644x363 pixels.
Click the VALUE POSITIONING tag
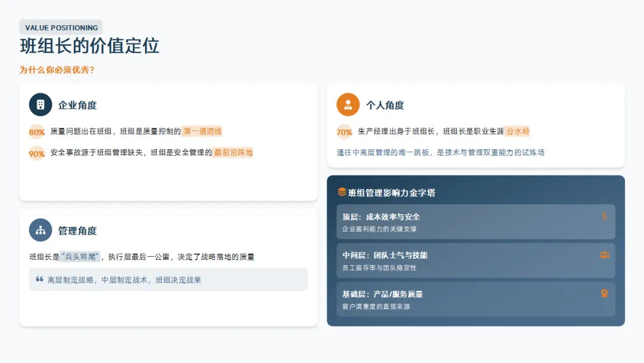click(x=61, y=27)
